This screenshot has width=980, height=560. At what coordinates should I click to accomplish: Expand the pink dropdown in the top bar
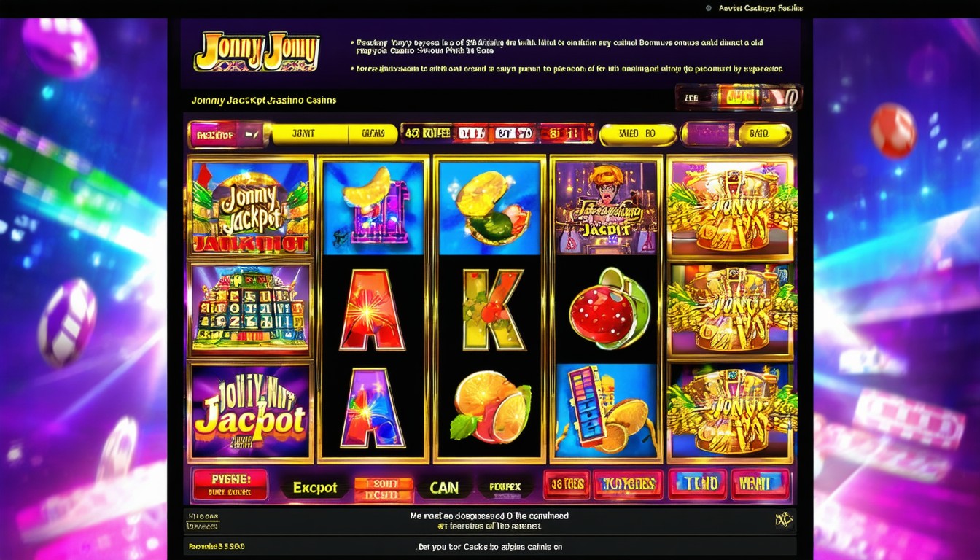pyautogui.click(x=226, y=134)
